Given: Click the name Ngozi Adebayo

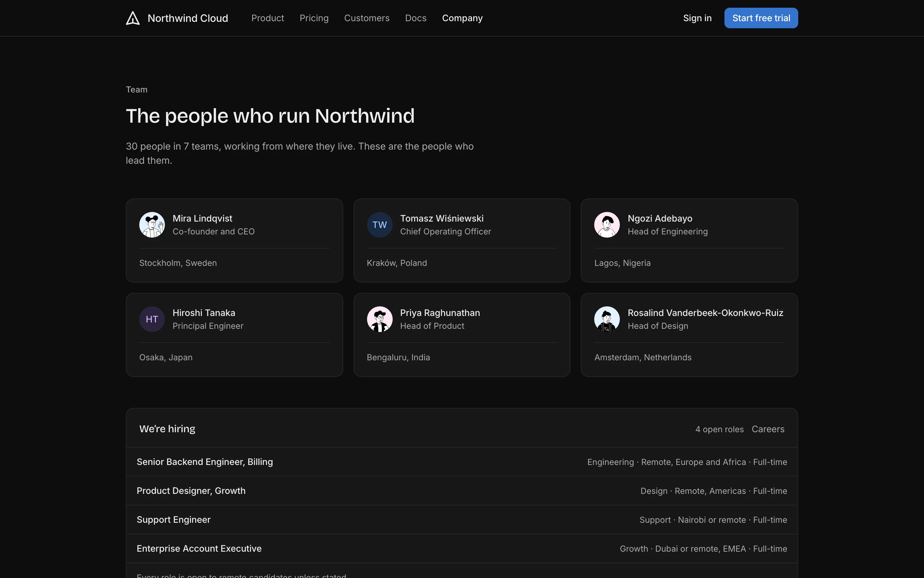Looking at the screenshot, I should [660, 218].
